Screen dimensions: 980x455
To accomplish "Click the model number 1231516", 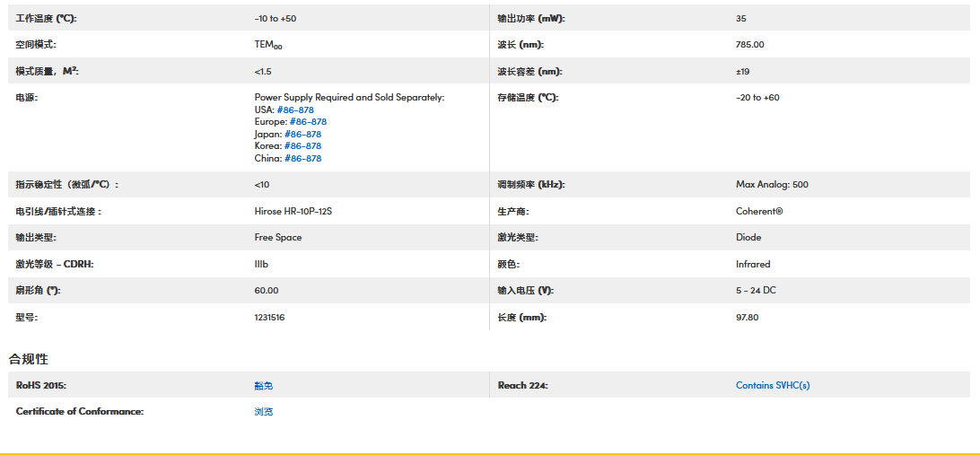I will (269, 318).
